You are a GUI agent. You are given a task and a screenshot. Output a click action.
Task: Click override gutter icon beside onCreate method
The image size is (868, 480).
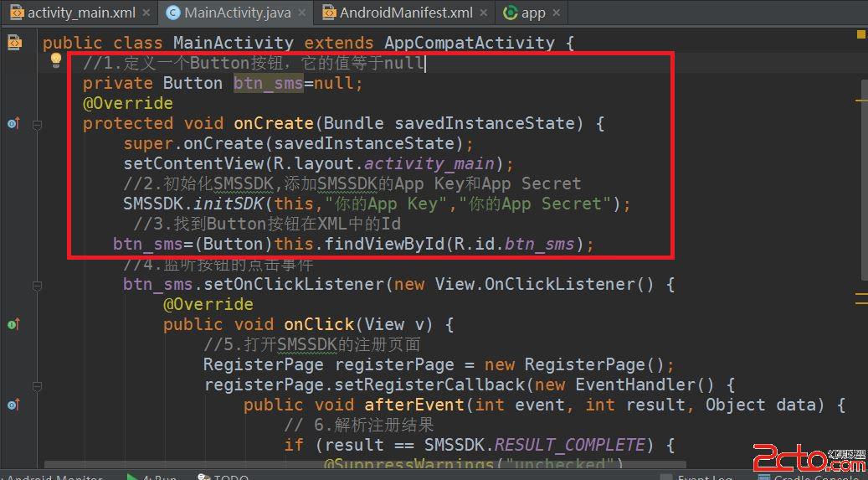pos(13,123)
